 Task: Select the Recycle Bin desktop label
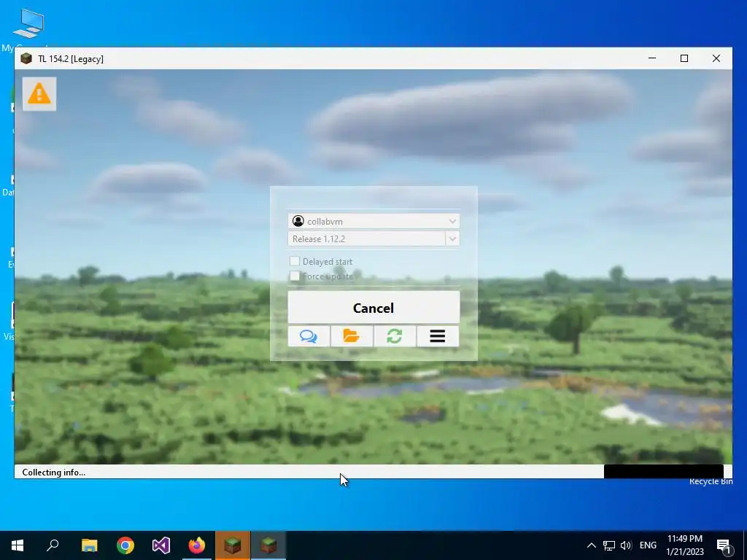coord(711,481)
